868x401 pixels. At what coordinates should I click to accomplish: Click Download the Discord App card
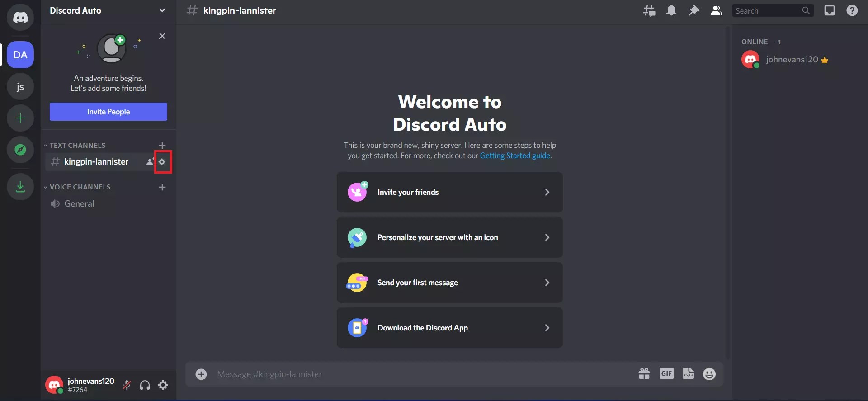(450, 328)
